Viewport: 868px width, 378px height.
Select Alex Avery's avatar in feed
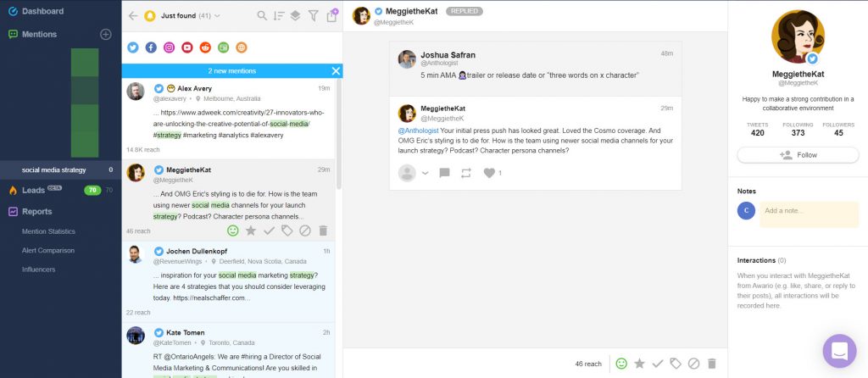[135, 92]
